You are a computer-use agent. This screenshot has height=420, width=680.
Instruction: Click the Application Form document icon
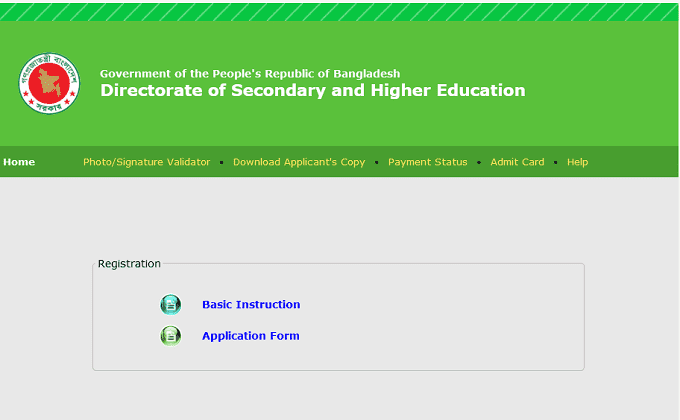[171, 336]
